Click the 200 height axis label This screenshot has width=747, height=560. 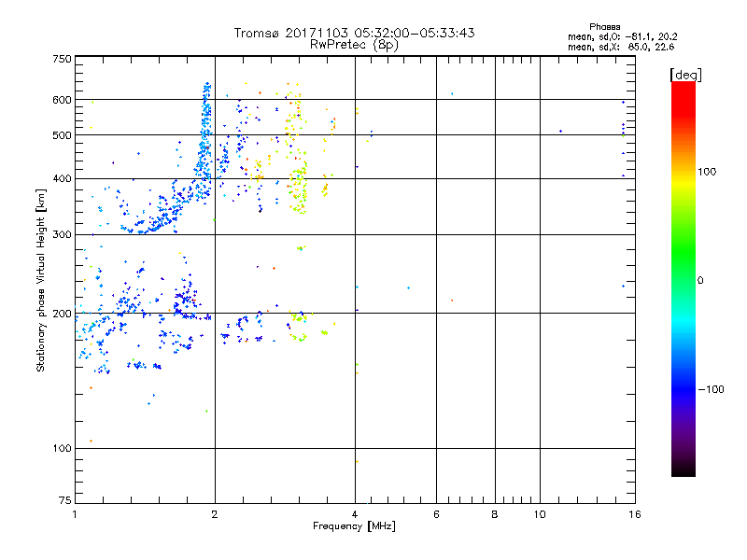click(62, 314)
